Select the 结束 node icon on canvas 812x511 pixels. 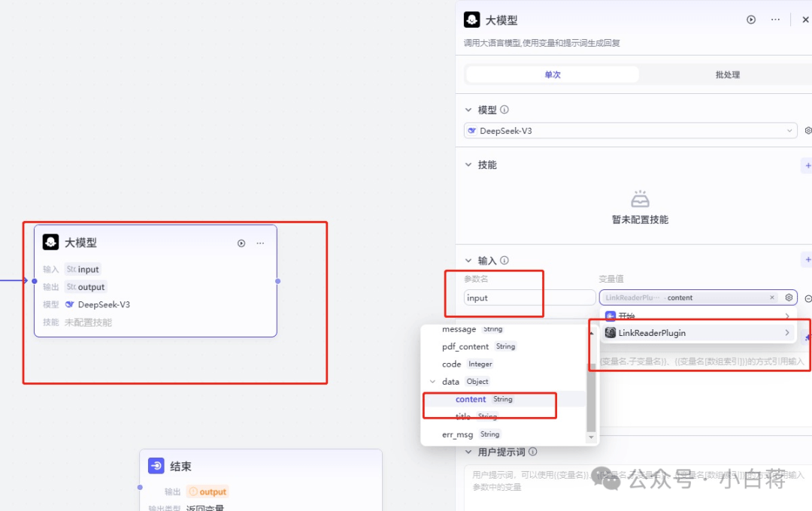[156, 465]
